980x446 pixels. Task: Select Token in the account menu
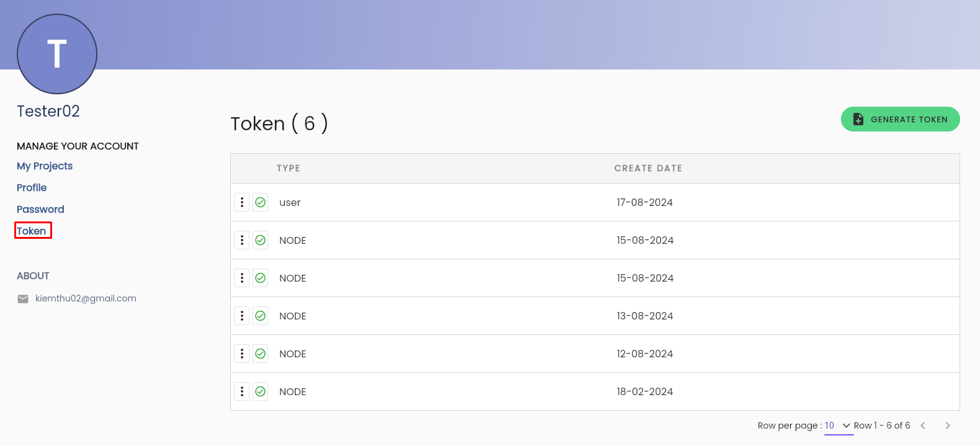click(x=32, y=231)
